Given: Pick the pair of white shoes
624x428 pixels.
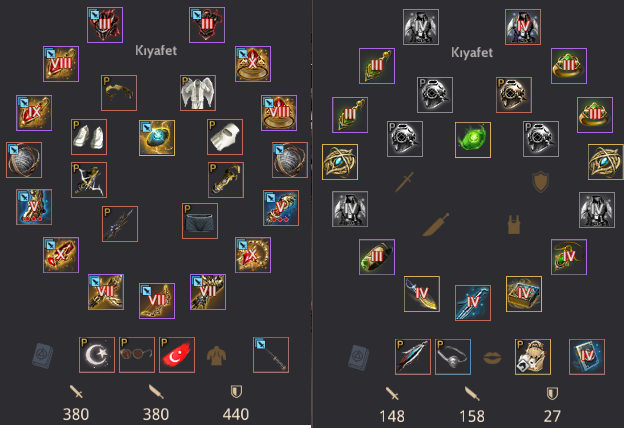Looking at the screenshot, I should point(89,137).
